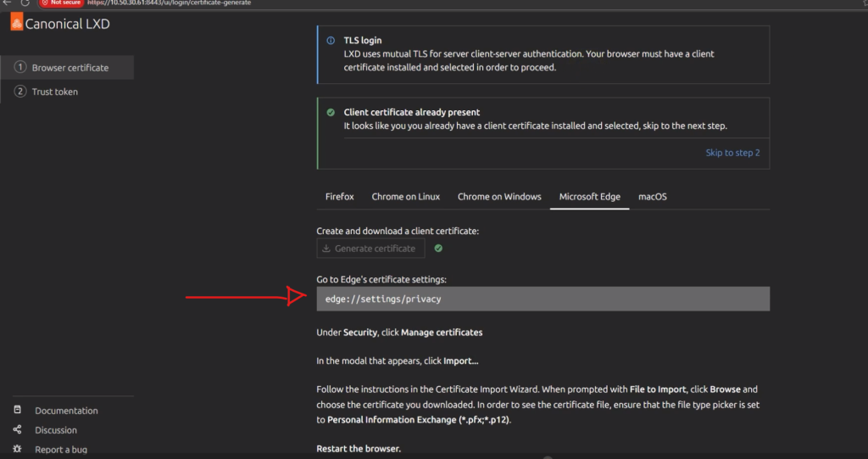Select the Microsoft Edge tab
This screenshot has width=868, height=459.
coord(589,197)
